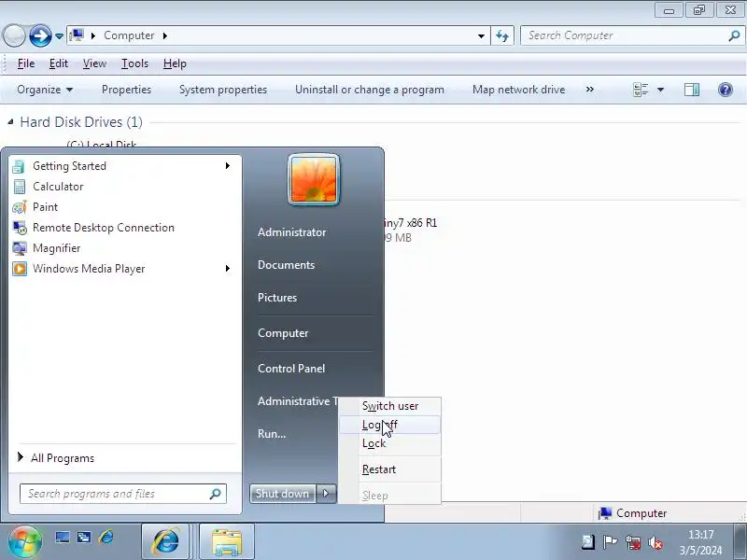Click the Computer icon in address bar
The image size is (747, 560).
point(77,35)
